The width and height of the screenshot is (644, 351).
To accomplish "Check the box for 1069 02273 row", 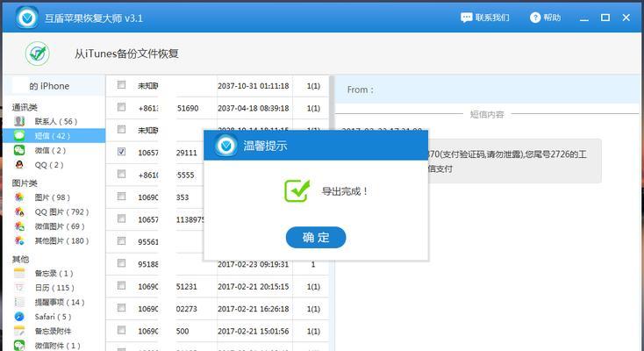I will click(x=121, y=308).
